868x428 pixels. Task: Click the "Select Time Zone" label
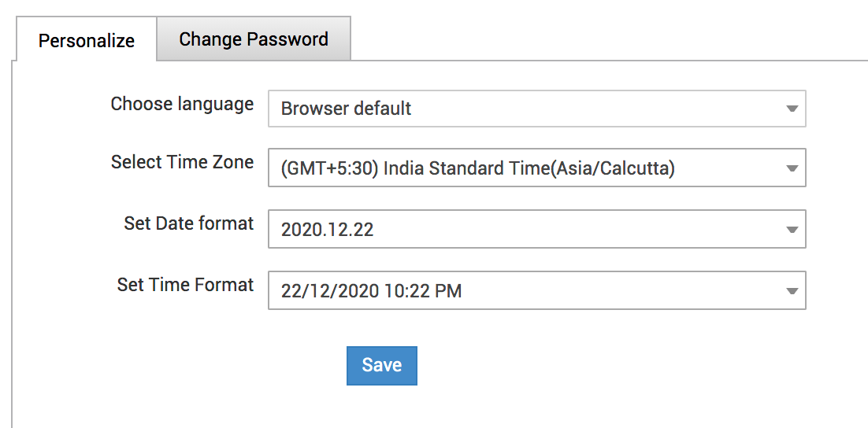point(182,162)
